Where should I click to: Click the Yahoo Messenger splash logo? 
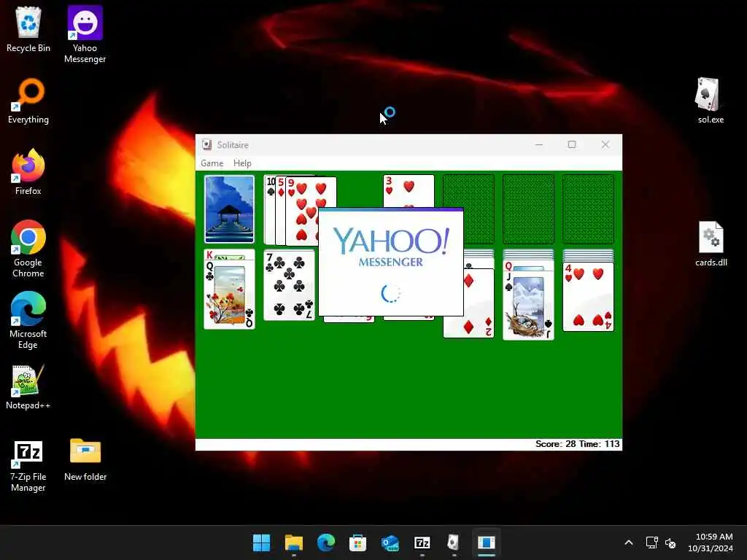click(x=391, y=248)
